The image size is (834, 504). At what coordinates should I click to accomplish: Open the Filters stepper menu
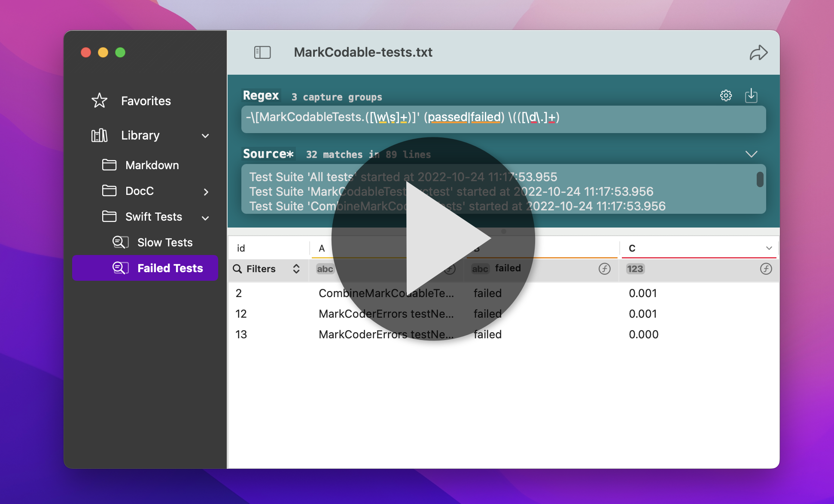[296, 269]
